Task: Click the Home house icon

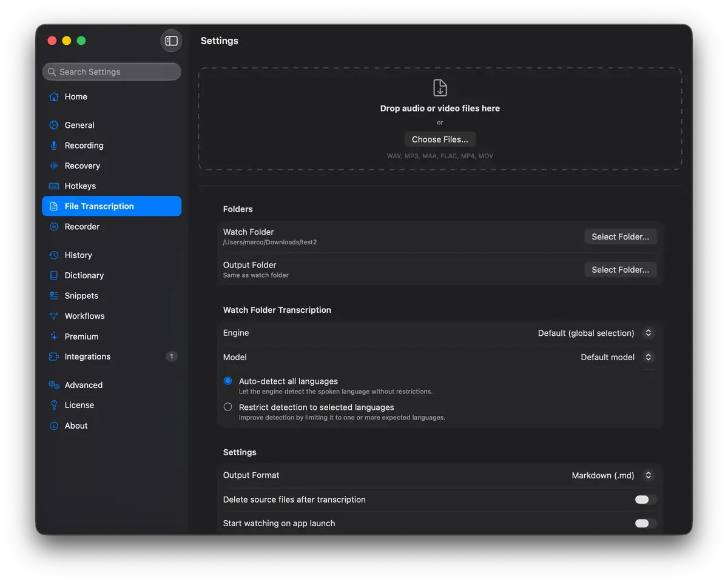Action: (x=54, y=96)
